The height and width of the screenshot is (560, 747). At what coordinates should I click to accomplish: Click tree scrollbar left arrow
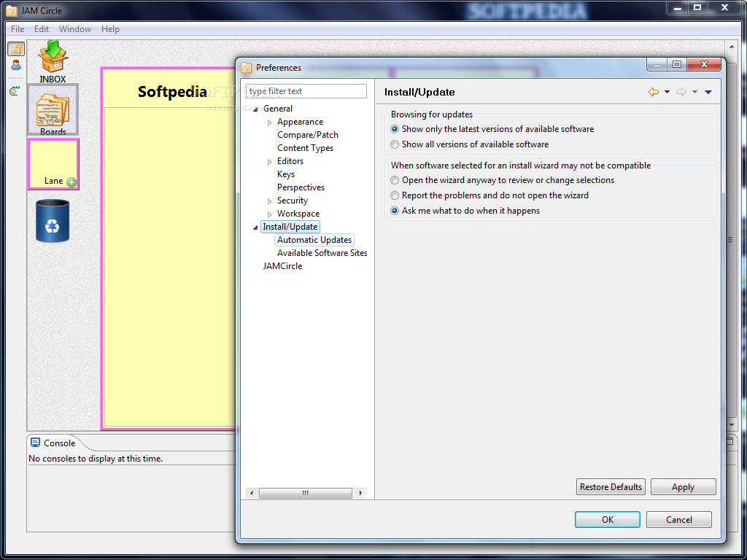(252, 493)
